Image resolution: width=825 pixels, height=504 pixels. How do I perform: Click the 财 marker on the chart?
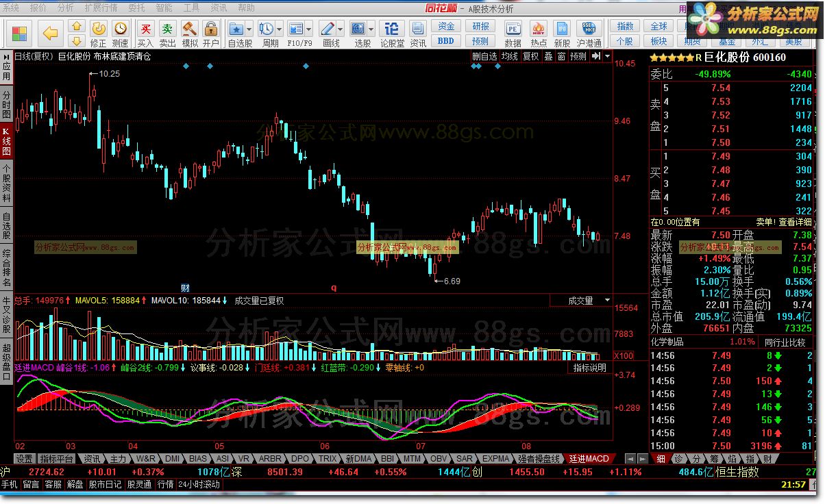click(x=185, y=288)
